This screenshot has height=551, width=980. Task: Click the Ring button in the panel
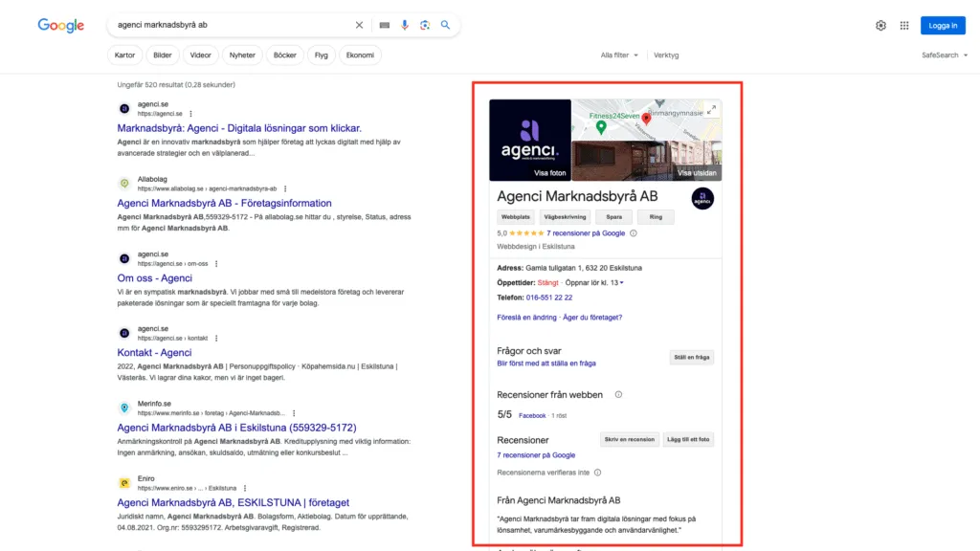(x=656, y=217)
